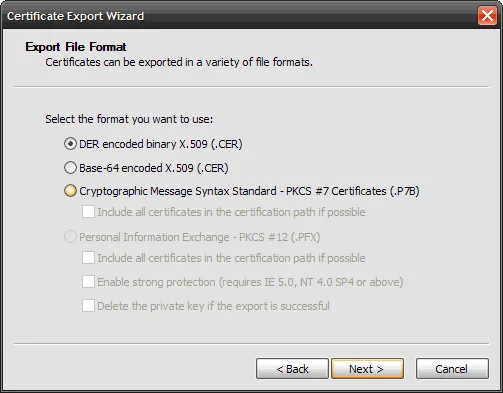503x393 pixels.
Task: Click the 'DER encoded binary X.509 (.CER)' label text
Action: point(161,144)
